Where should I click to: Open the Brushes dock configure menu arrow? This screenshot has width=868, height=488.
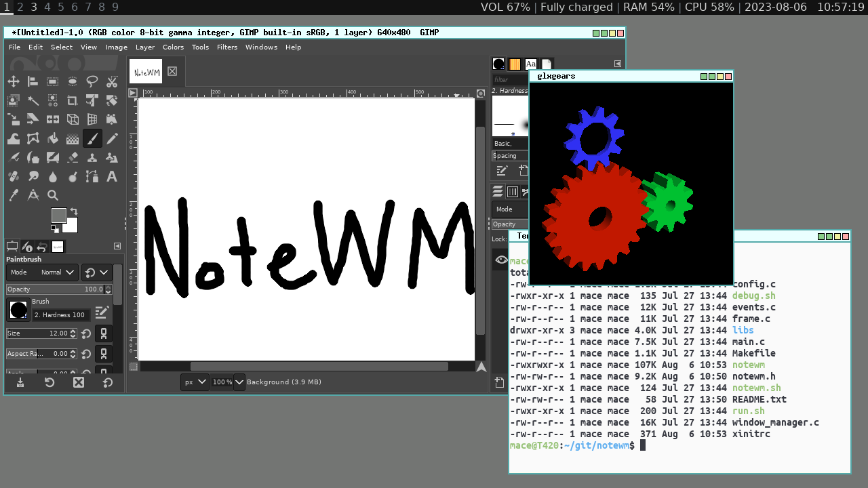(618, 64)
